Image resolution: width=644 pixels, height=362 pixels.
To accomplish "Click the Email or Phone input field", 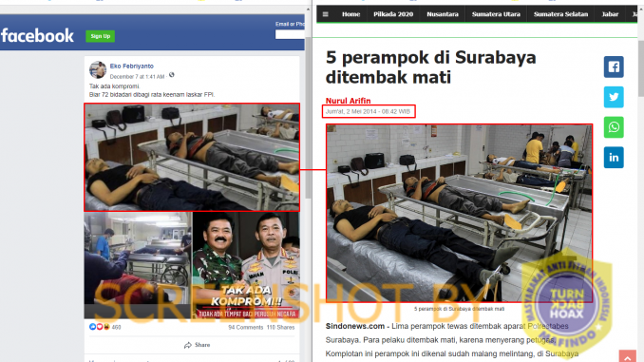I will point(290,34).
